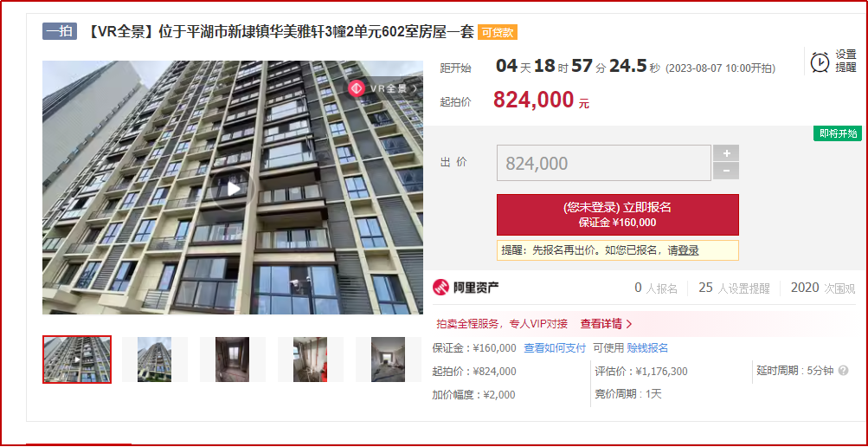Select the hallway interior thumbnail

233,360
